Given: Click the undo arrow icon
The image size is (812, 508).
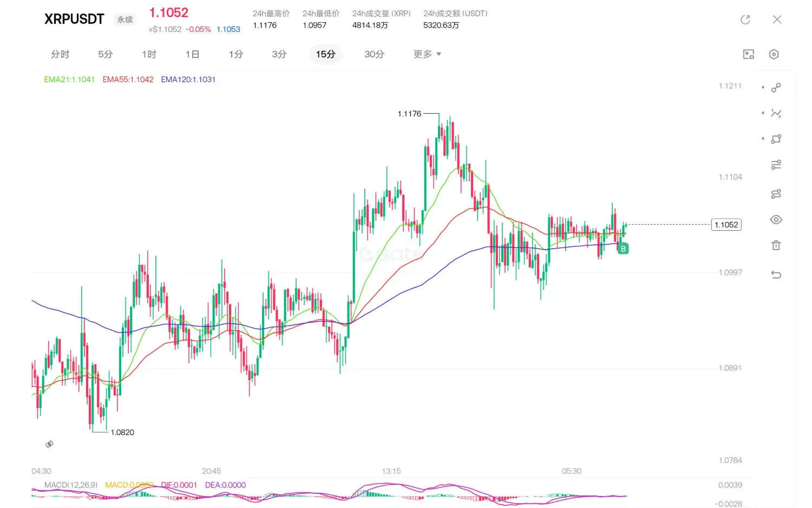Looking at the screenshot, I should [776, 275].
